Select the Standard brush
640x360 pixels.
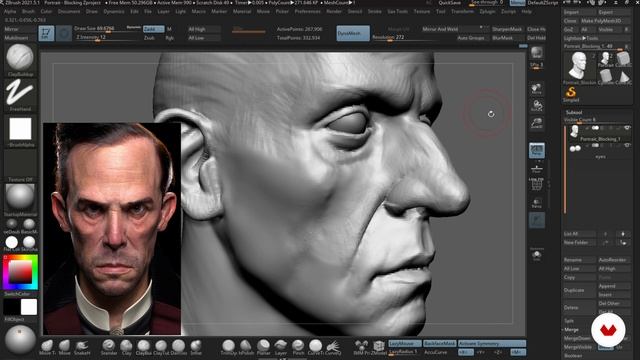(x=109, y=347)
